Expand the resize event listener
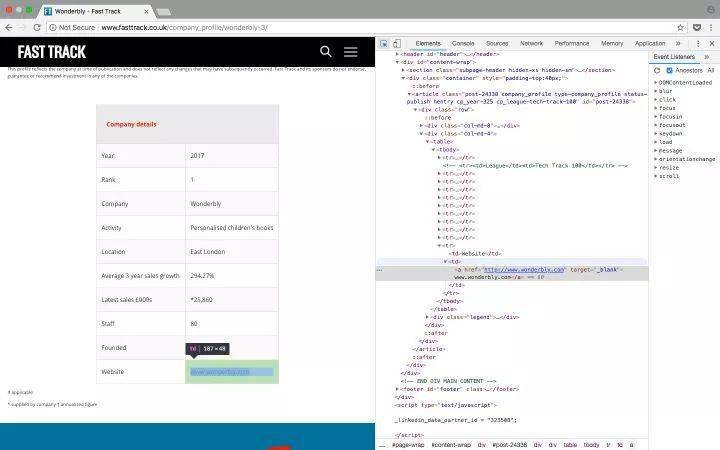 [x=656, y=168]
